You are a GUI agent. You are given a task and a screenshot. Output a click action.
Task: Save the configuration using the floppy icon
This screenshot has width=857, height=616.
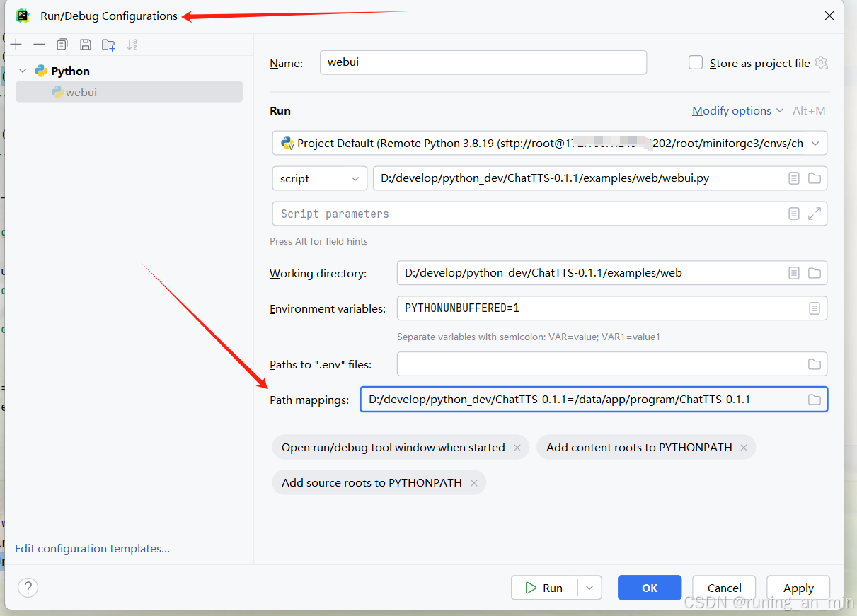point(85,44)
